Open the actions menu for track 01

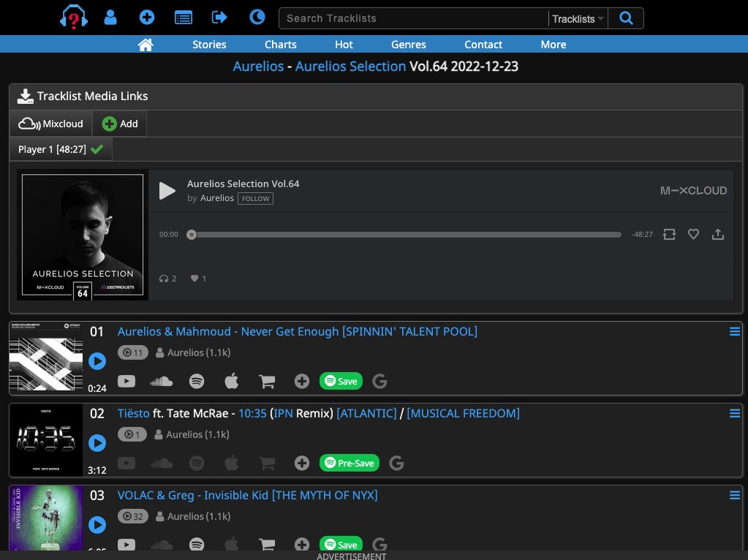pos(734,331)
